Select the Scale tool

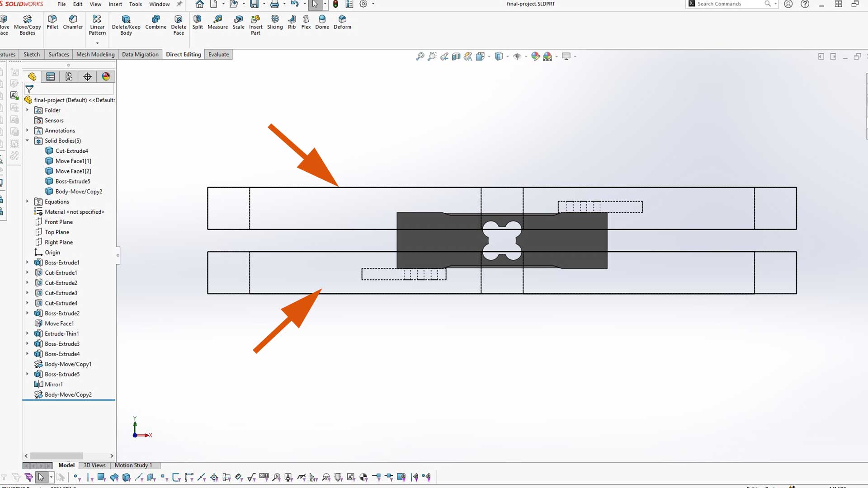tap(238, 22)
